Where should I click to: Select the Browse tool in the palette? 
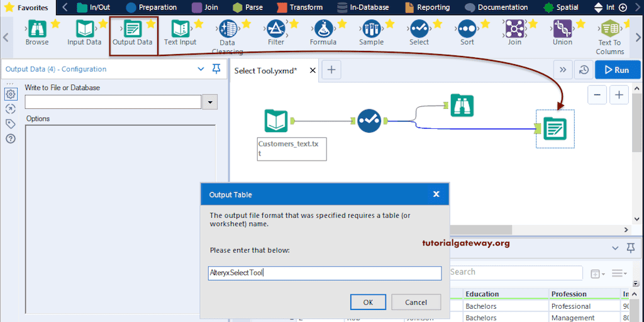[37, 32]
